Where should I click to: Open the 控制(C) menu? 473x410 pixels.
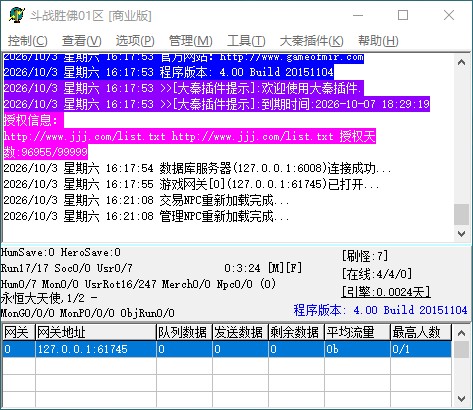pyautogui.click(x=28, y=41)
